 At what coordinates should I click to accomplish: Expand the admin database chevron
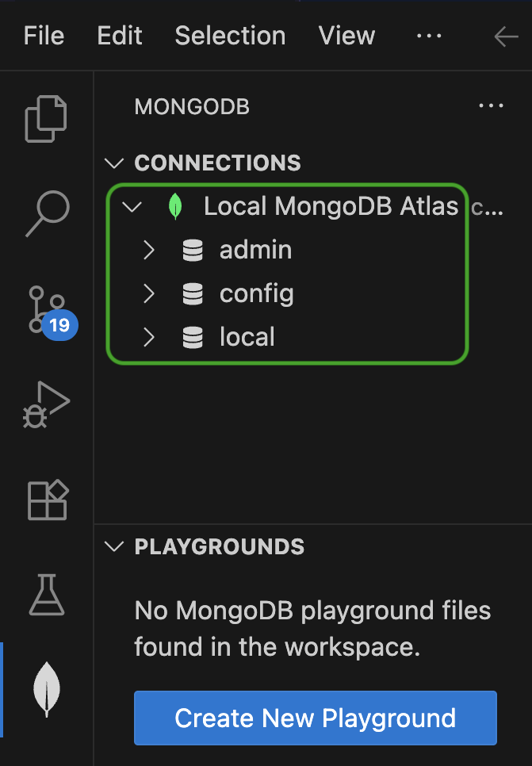(148, 251)
